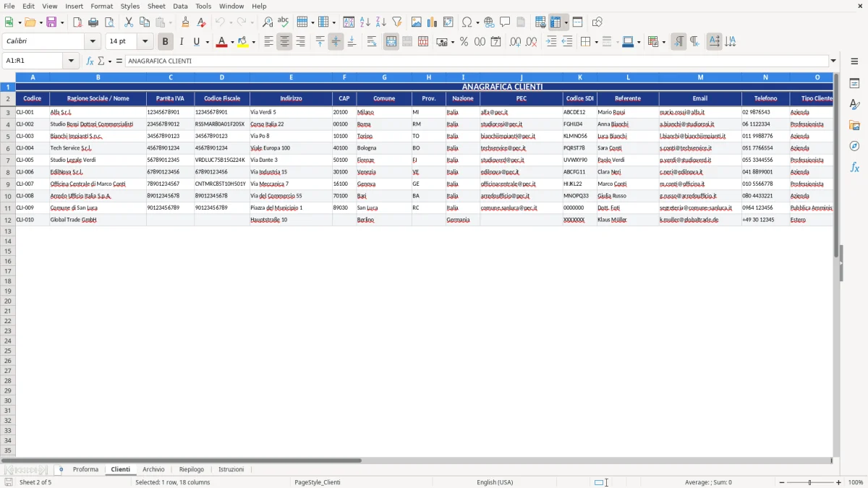Screen dimensions: 868x488
Task: Toggle Align Right
Action: pyautogui.click(x=300, y=42)
